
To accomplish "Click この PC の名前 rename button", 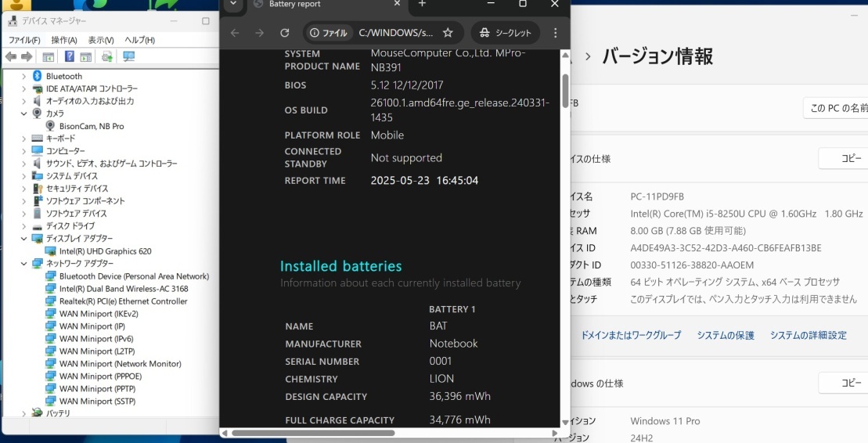I will coord(836,108).
